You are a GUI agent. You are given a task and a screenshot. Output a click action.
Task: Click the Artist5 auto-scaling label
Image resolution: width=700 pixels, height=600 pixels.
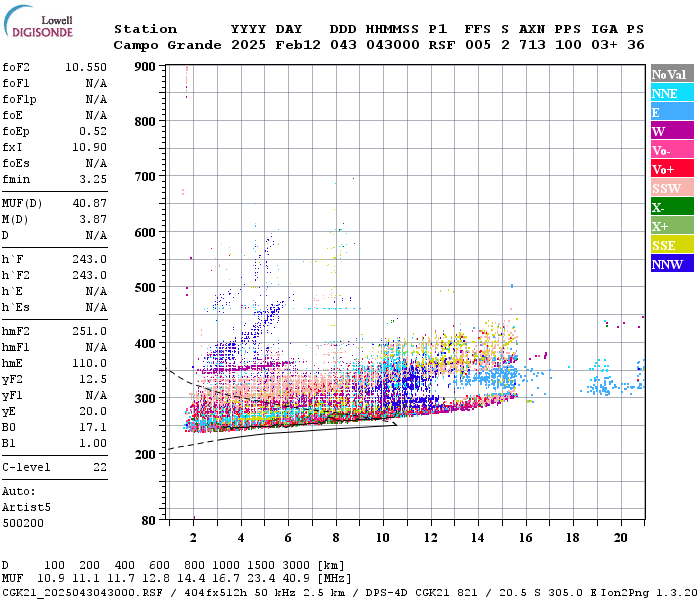26,508
